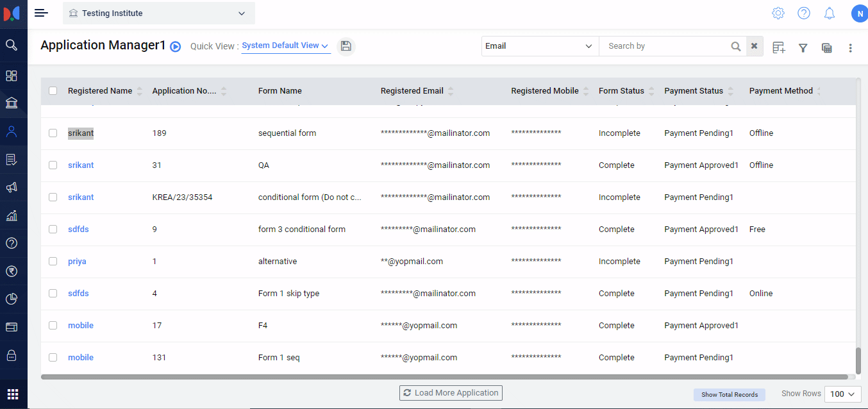Screen dimensions: 868x409
Task: Open settings gear icon in top bar
Action: coord(778,13)
